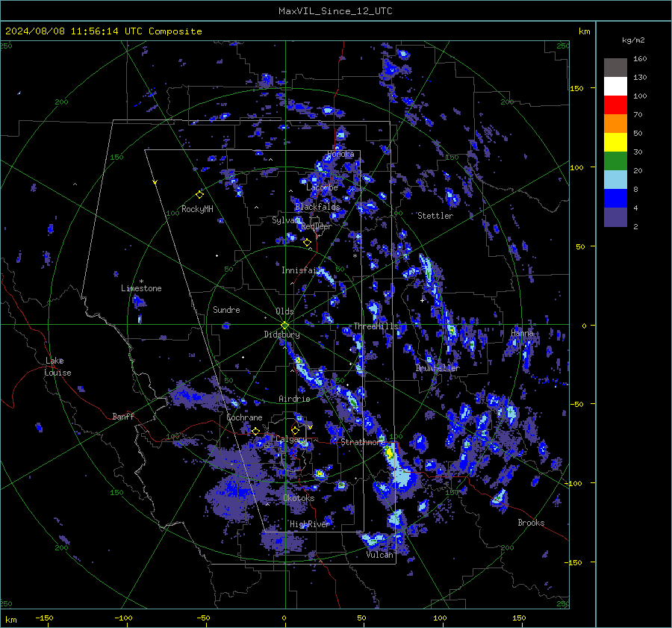
Task: Pick the yellow diamond marker below Cochrane
Action: pos(255,431)
